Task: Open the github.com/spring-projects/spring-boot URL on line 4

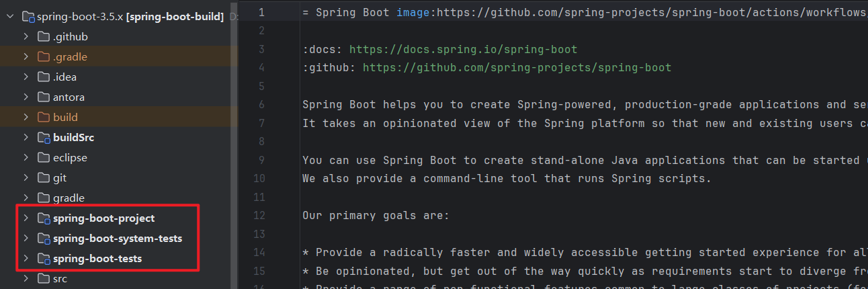Action: pos(517,68)
